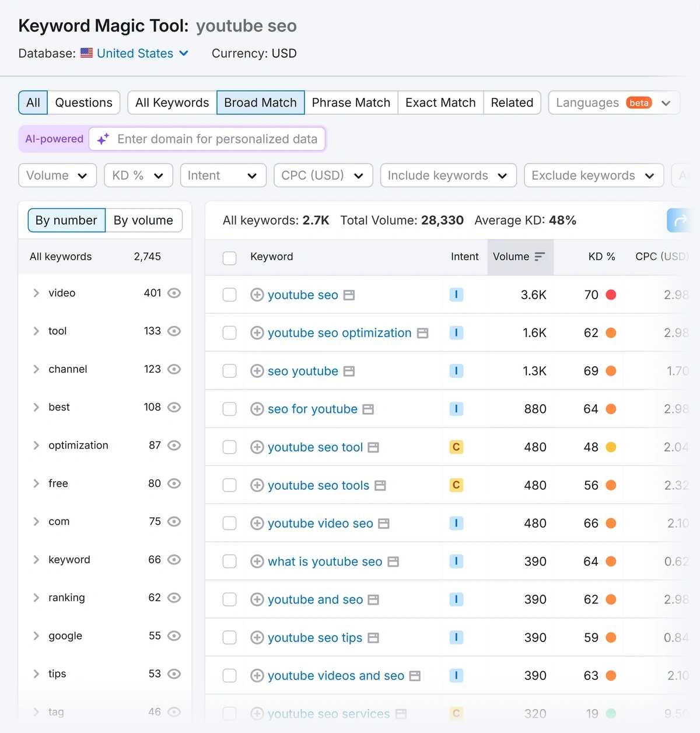
Task: Open the KD % filter dropdown
Action: 138,176
